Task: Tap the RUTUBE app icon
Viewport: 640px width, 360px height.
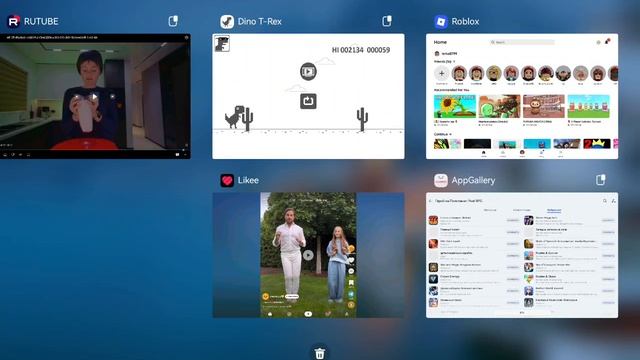Action: [14, 21]
